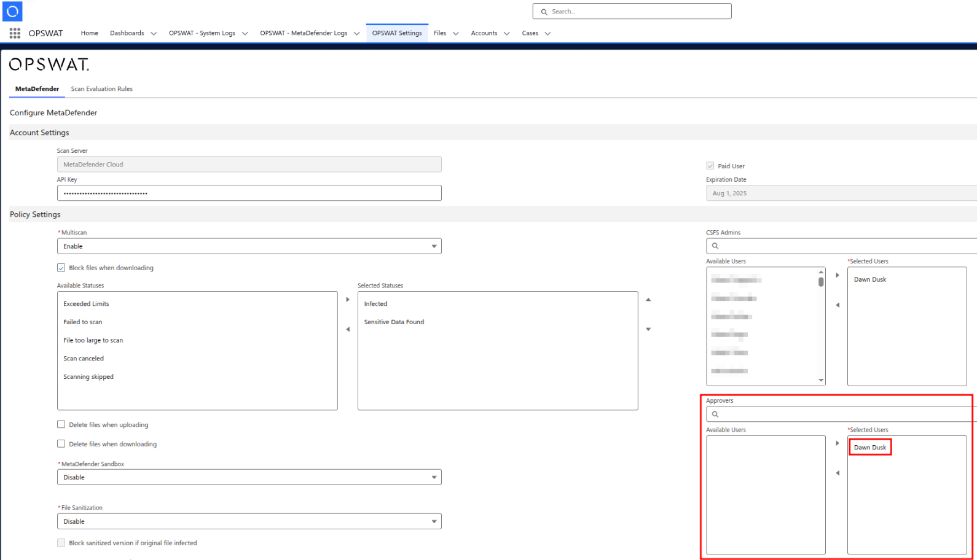This screenshot has width=977, height=560.
Task: Open the Files nav item
Action: (x=439, y=33)
